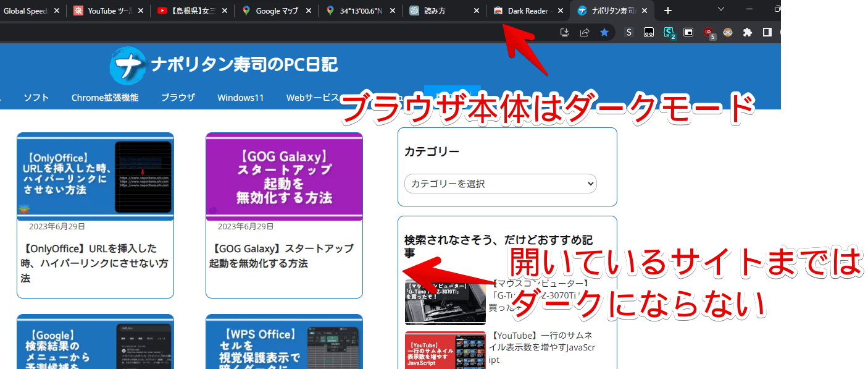This screenshot has height=369, width=868.
Task: Open the teal S extension with badge 2
Action: click(669, 33)
